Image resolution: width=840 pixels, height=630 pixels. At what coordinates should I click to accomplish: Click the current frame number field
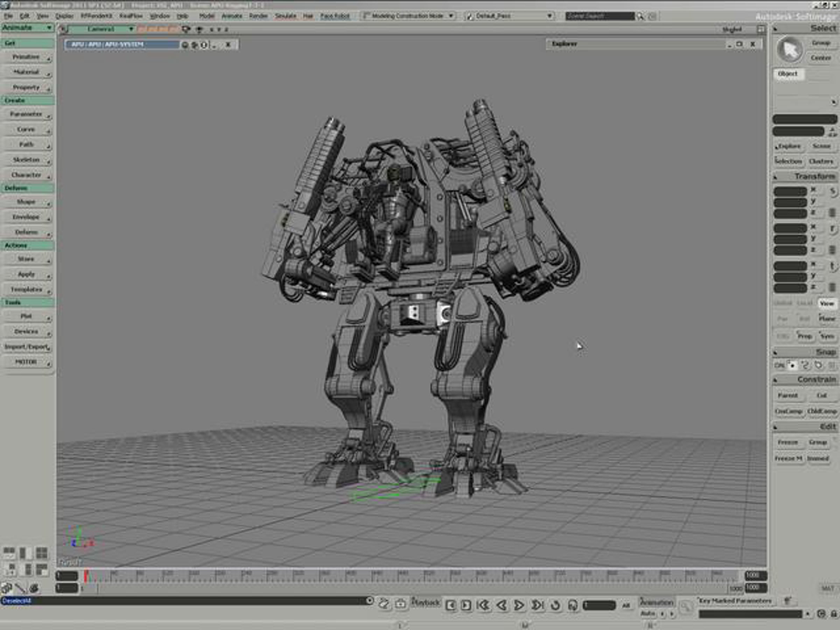coord(599,605)
